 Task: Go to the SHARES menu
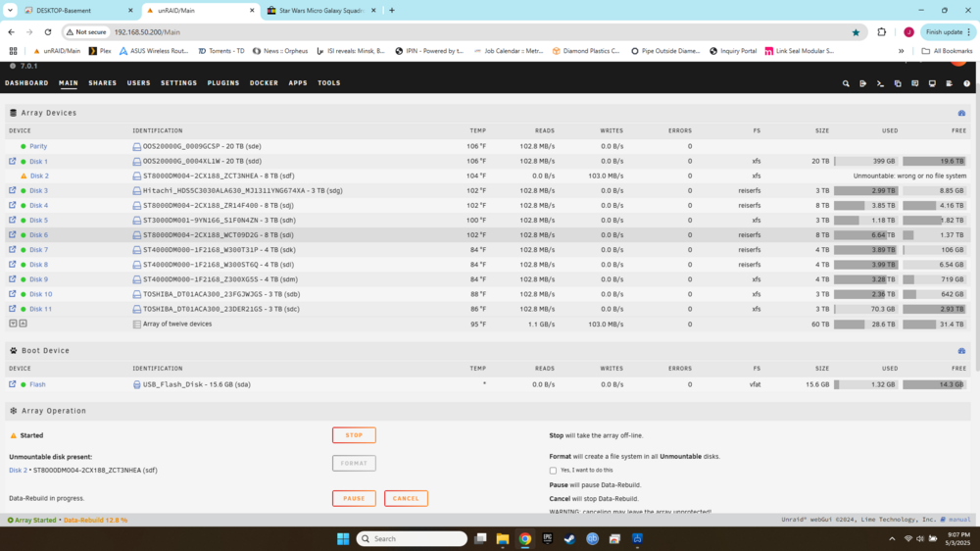[x=103, y=83]
